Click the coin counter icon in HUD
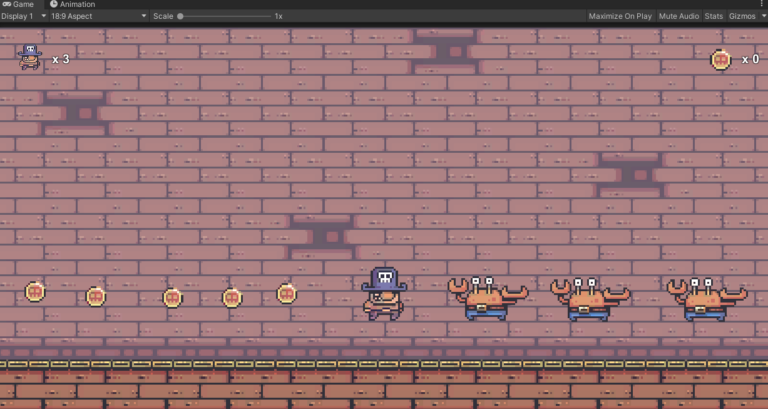Viewport: 768px width, 409px height. pos(721,60)
